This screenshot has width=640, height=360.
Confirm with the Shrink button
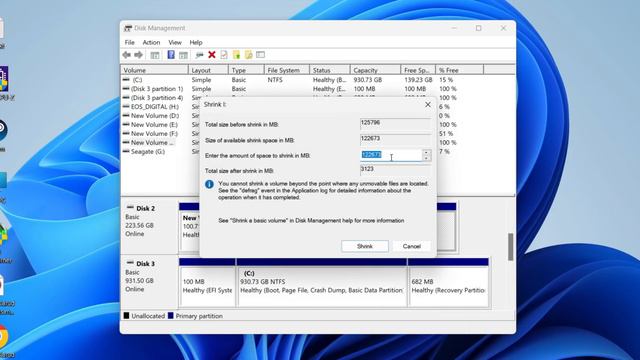click(365, 246)
